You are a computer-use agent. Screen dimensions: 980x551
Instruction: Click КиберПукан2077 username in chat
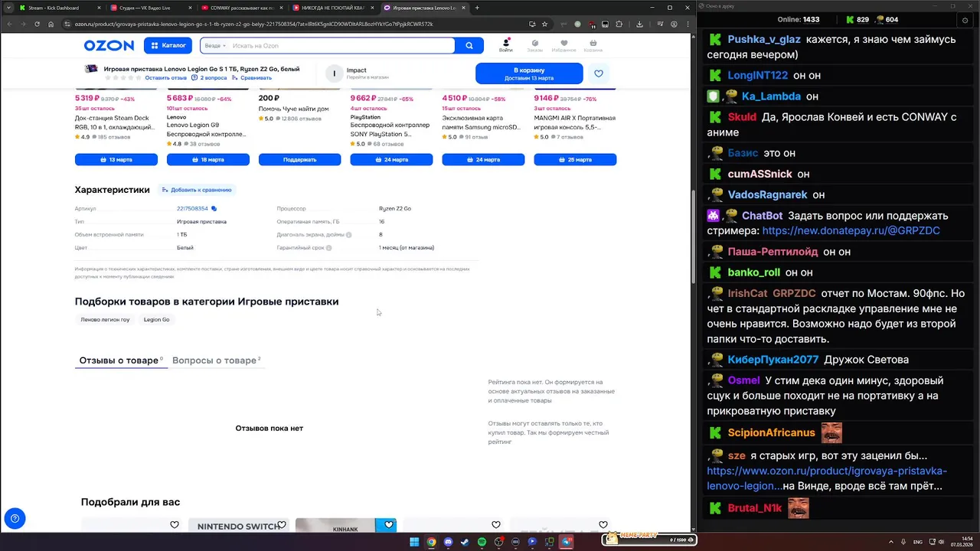tap(773, 360)
